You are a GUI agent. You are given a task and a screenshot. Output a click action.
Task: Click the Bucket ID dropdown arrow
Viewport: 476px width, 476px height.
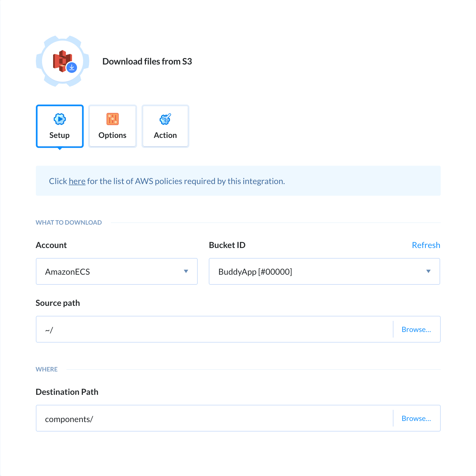point(428,271)
